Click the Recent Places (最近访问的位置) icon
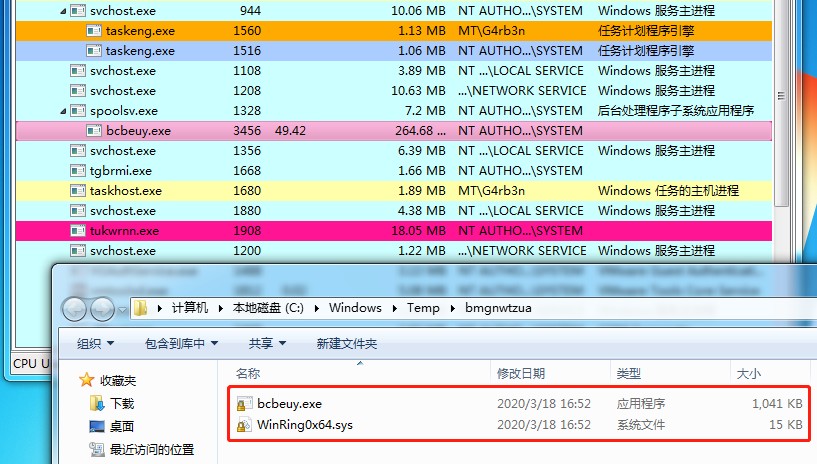 tap(96, 449)
